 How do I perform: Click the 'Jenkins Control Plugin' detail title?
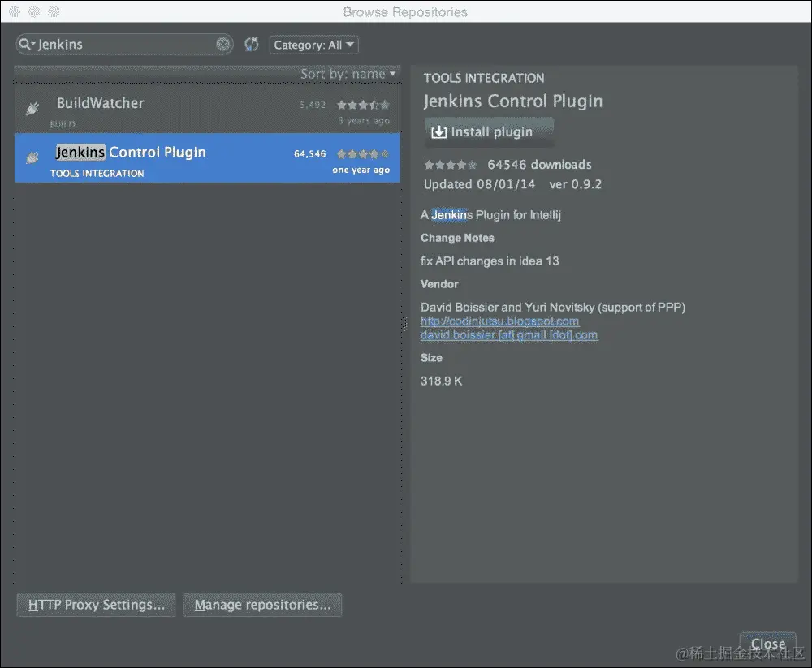(x=513, y=101)
